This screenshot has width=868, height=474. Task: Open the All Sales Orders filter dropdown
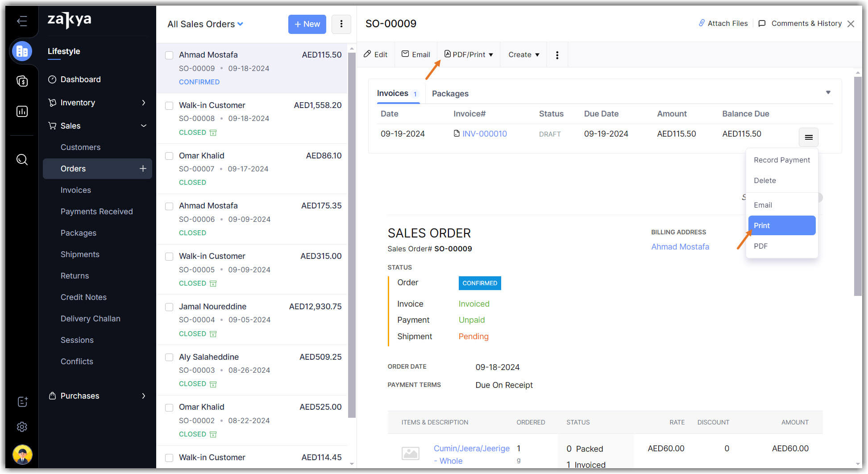point(205,24)
